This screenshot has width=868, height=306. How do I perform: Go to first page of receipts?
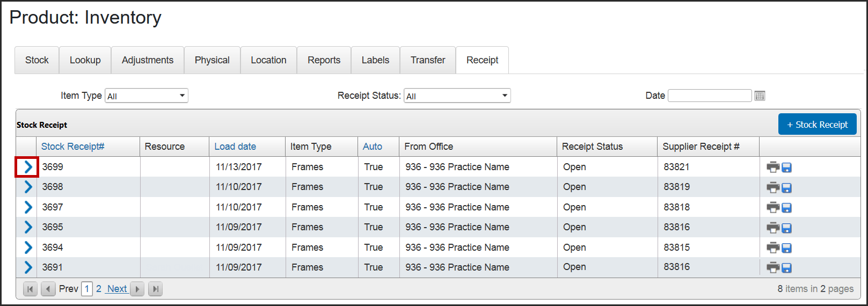coord(30,289)
